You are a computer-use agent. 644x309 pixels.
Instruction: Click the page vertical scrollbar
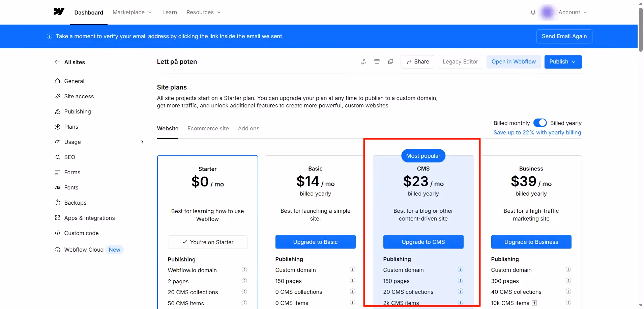[x=641, y=29]
